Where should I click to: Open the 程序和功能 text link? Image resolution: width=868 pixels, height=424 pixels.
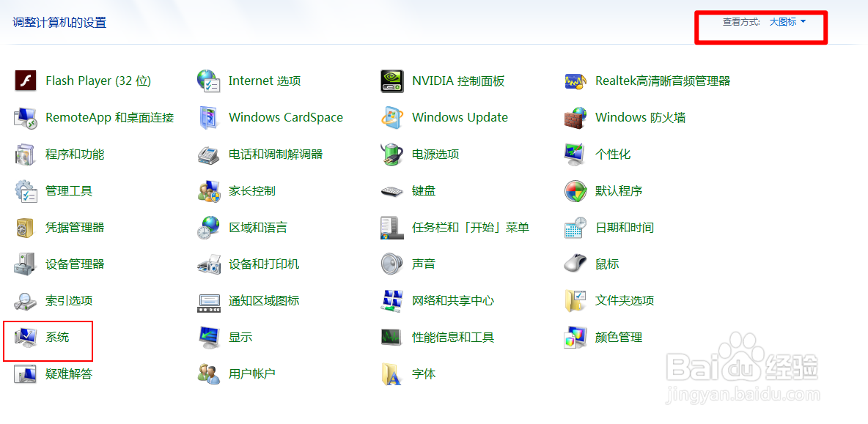pyautogui.click(x=75, y=155)
